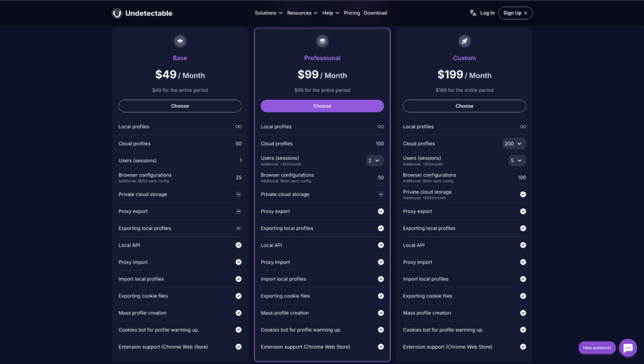Viewport: 644px width, 364px height.
Task: Expand Professional plan Users sessions dropdown
Action: click(374, 160)
